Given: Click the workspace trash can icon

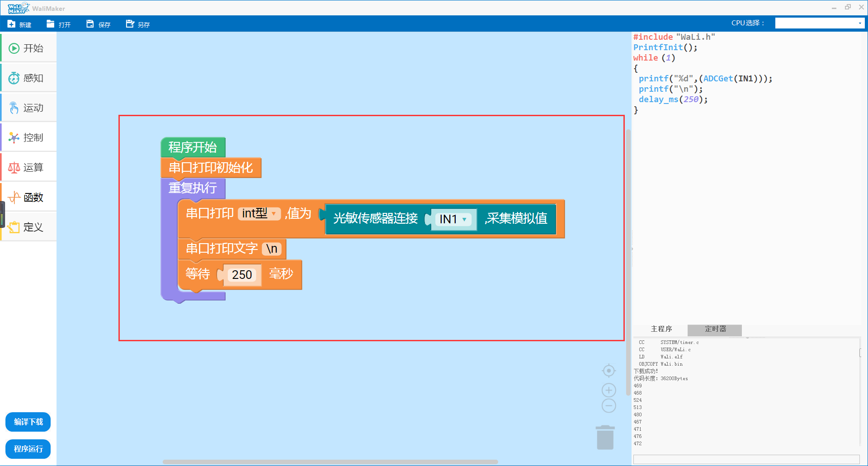Looking at the screenshot, I should pos(605,438).
